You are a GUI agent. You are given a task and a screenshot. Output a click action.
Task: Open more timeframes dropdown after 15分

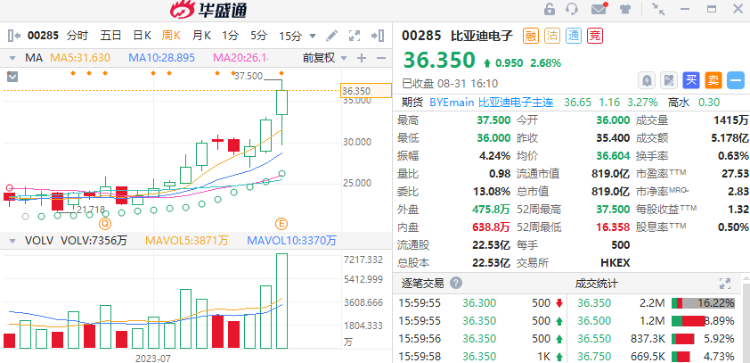(313, 35)
